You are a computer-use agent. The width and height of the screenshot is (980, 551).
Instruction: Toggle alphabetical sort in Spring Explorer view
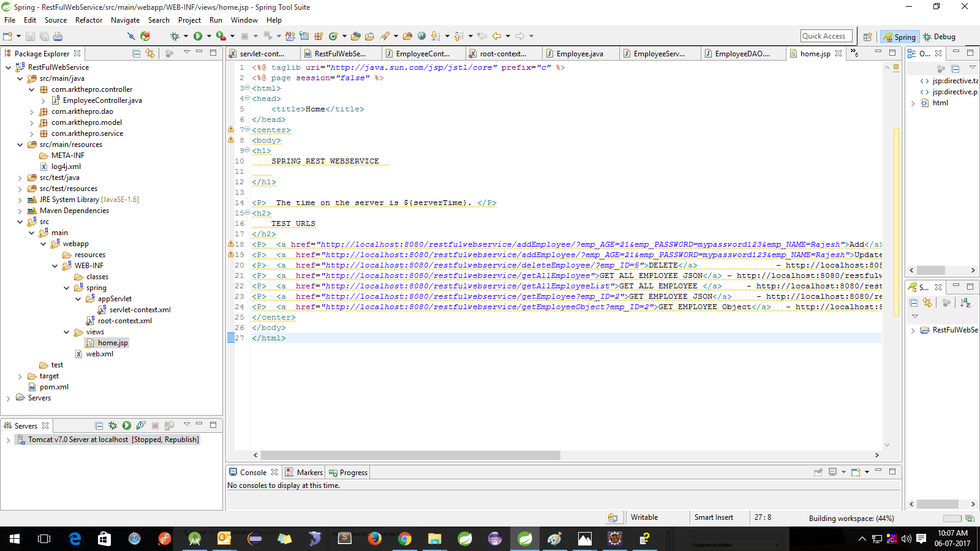[965, 302]
